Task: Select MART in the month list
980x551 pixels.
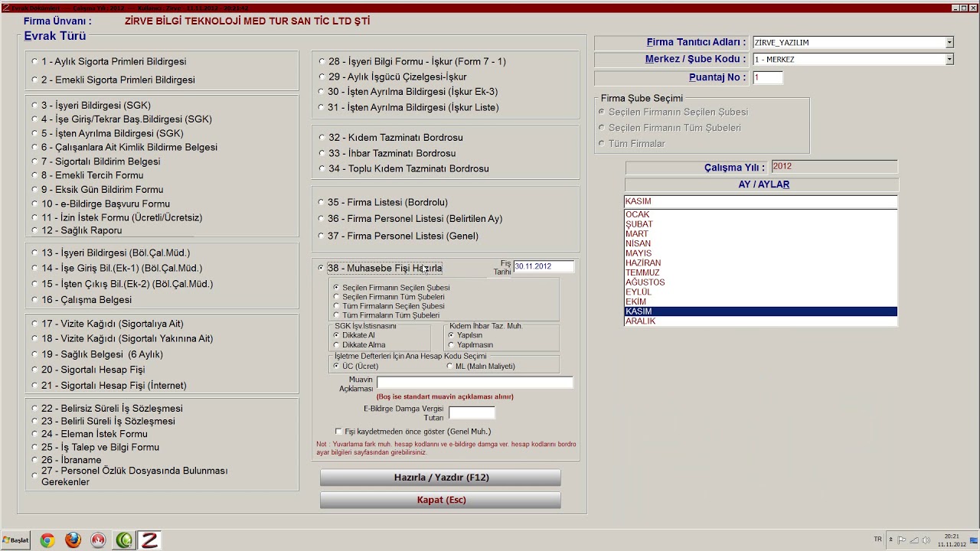Action: tap(760, 234)
